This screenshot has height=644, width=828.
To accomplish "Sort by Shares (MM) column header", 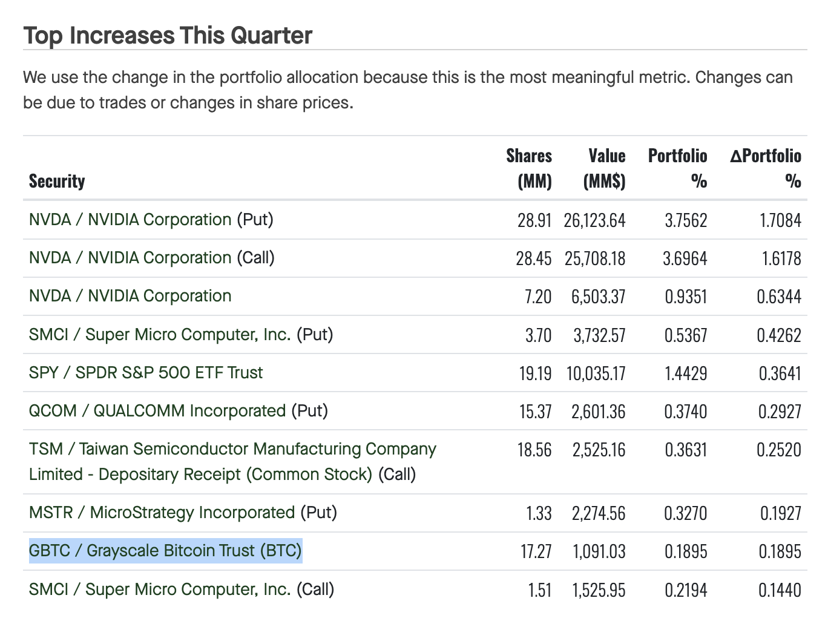I will [529, 168].
